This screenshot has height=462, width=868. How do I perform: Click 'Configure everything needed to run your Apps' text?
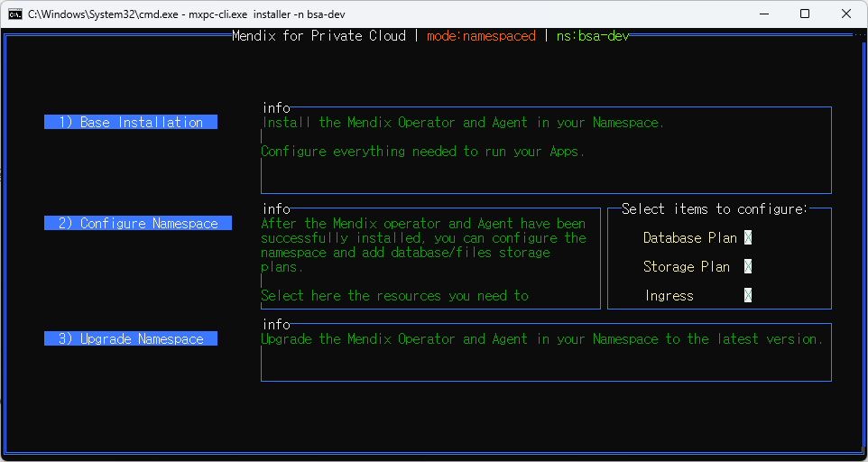[x=423, y=152]
